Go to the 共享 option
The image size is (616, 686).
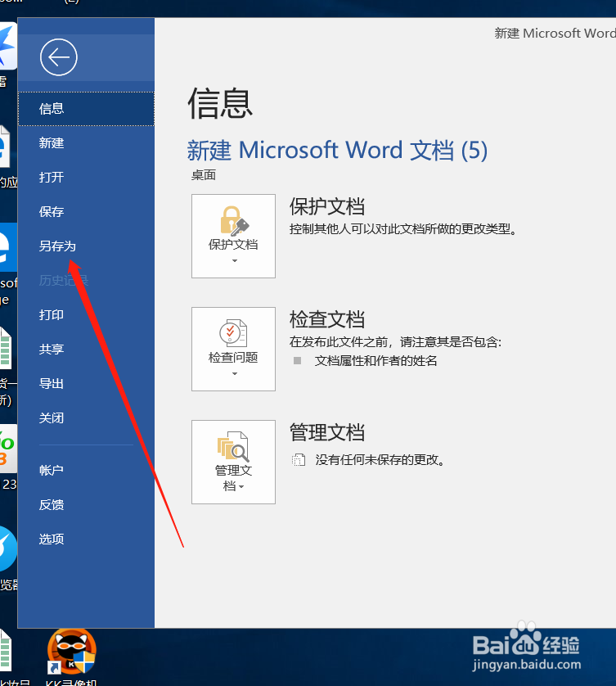86,349
